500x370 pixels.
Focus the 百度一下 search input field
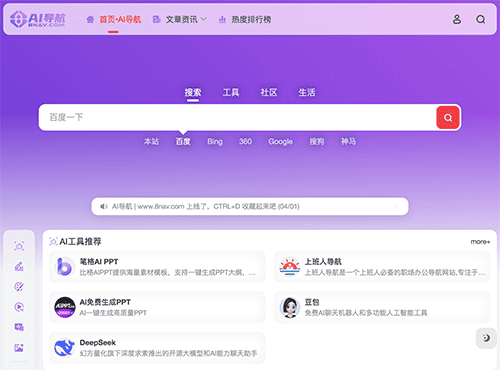[x=237, y=117]
